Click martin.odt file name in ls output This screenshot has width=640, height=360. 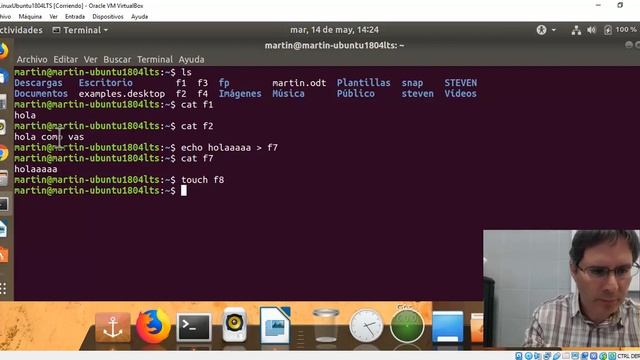[299, 83]
